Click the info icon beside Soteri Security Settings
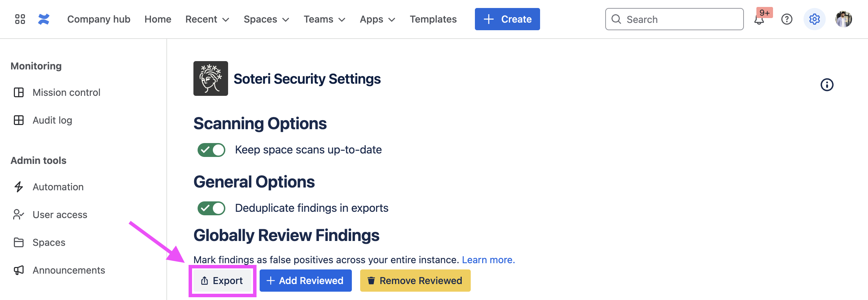The image size is (868, 300). coord(827,85)
